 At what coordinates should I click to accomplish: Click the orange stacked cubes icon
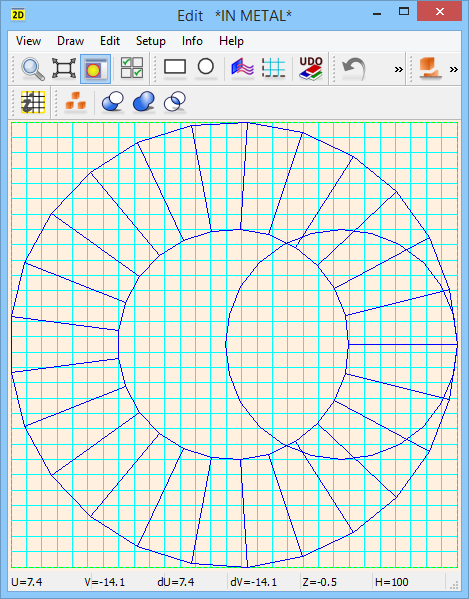pos(75,102)
